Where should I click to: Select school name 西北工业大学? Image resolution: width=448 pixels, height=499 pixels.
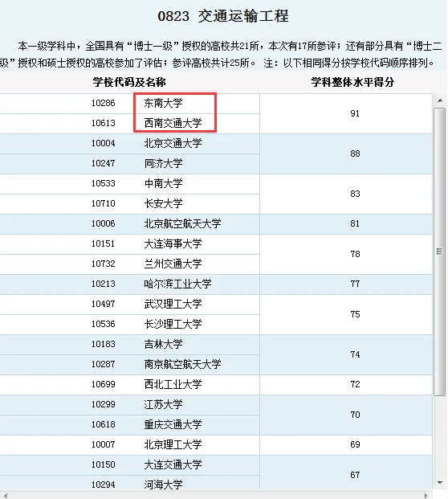click(x=173, y=384)
